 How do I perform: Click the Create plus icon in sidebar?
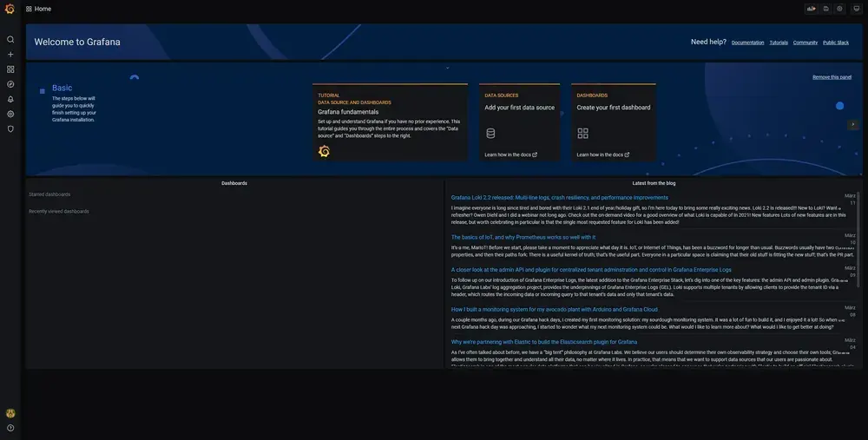pos(10,54)
